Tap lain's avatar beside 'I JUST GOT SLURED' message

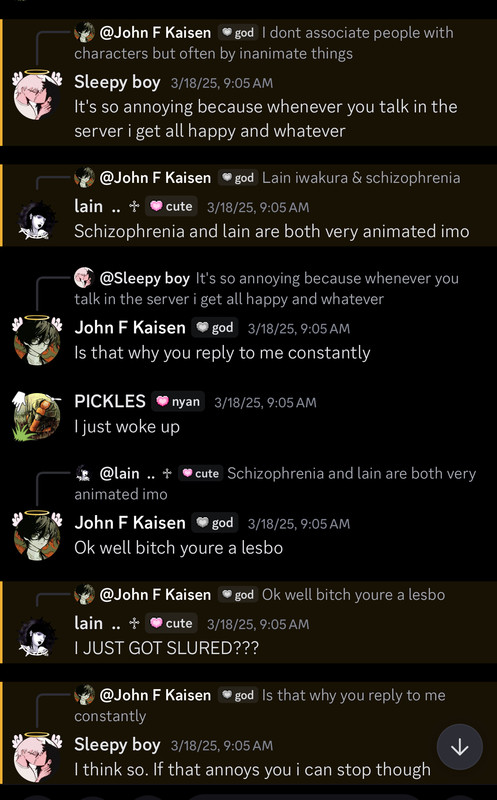tap(37, 637)
